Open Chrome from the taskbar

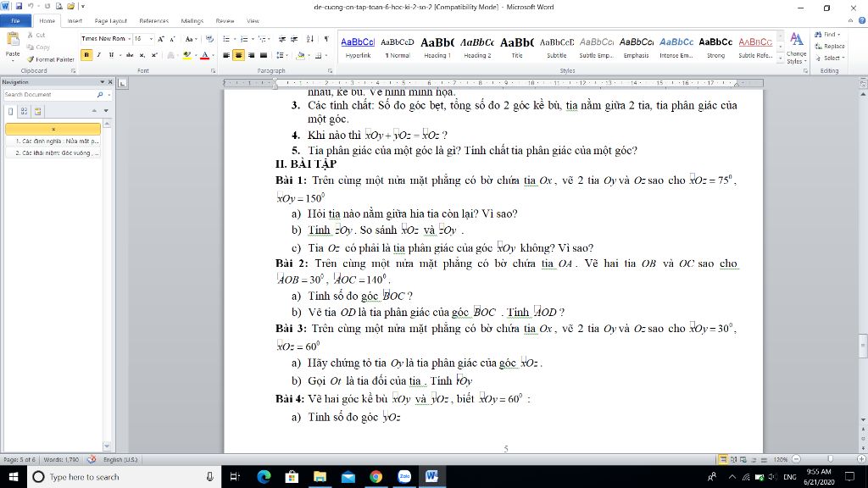point(376,476)
